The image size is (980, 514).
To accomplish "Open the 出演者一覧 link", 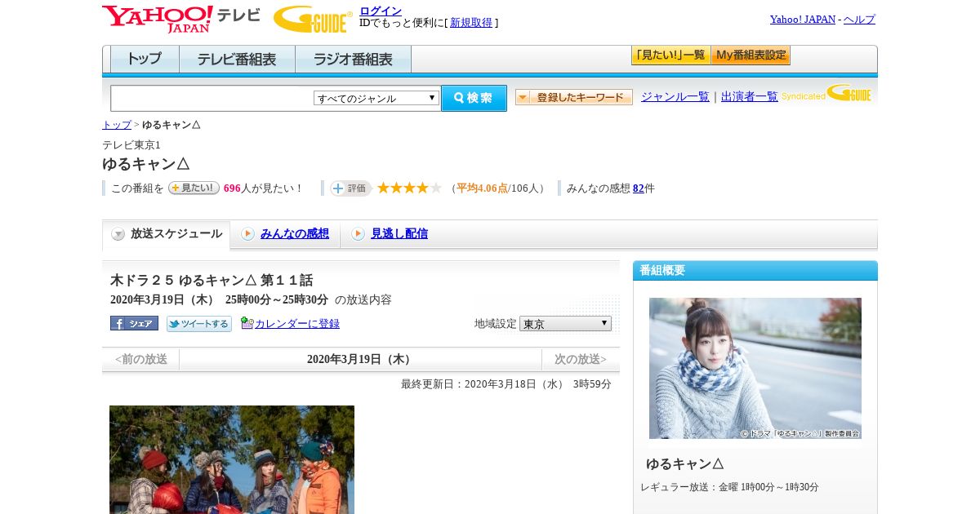I will (x=750, y=97).
